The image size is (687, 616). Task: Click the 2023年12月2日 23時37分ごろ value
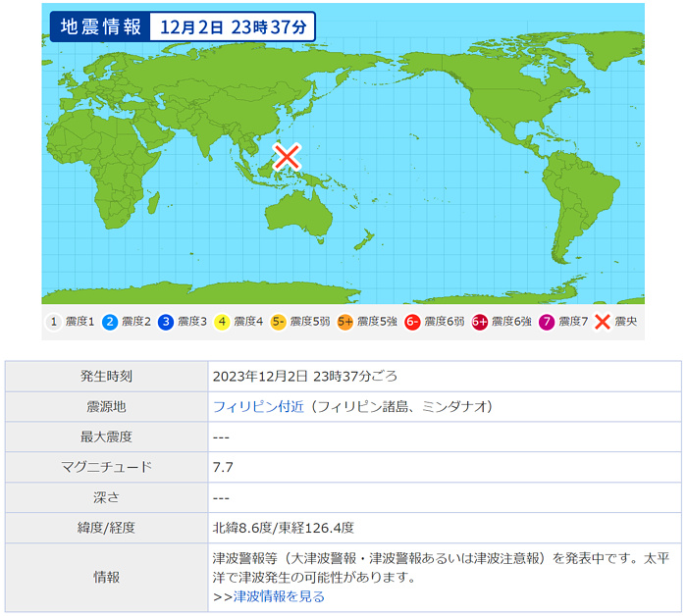305,377
